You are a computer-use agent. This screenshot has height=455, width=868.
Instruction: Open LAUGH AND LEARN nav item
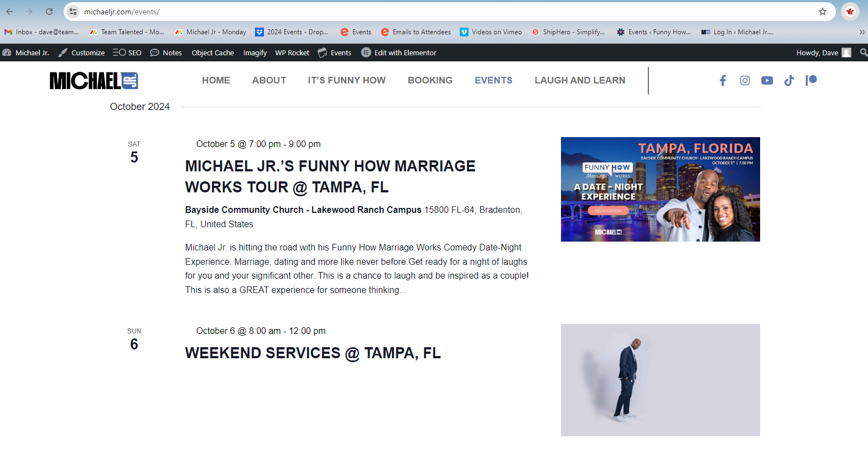click(x=580, y=80)
